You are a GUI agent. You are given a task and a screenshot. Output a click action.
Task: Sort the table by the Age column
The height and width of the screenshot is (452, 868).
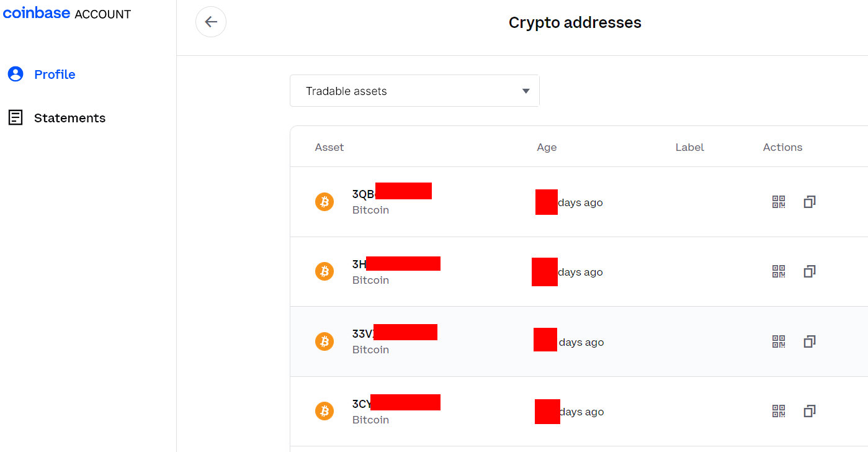547,147
